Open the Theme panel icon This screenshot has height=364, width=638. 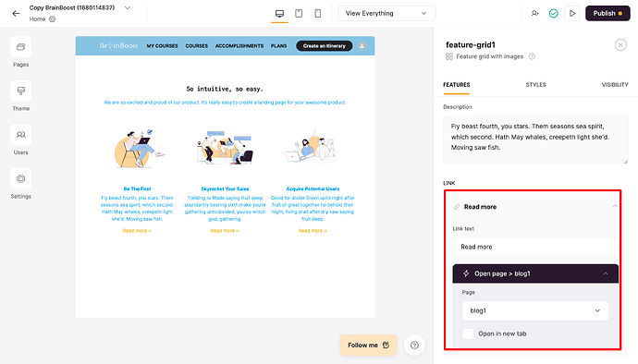coord(20,91)
